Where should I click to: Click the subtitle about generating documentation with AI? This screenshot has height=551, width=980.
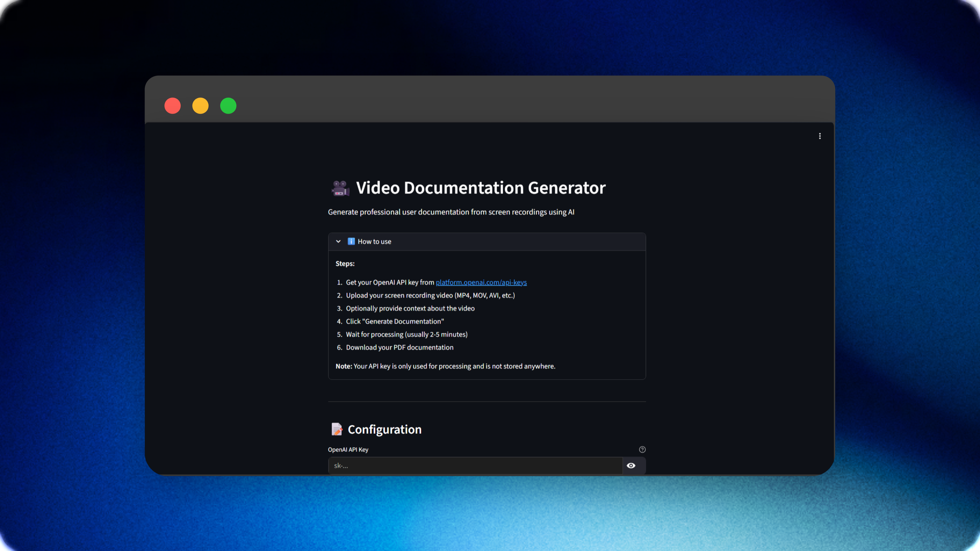click(x=451, y=212)
